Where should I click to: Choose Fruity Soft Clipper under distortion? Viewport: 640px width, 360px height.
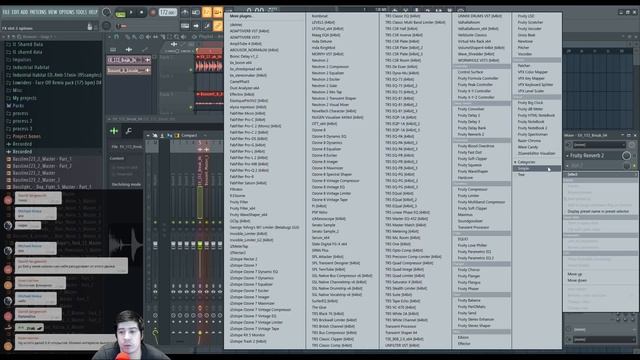click(472, 159)
